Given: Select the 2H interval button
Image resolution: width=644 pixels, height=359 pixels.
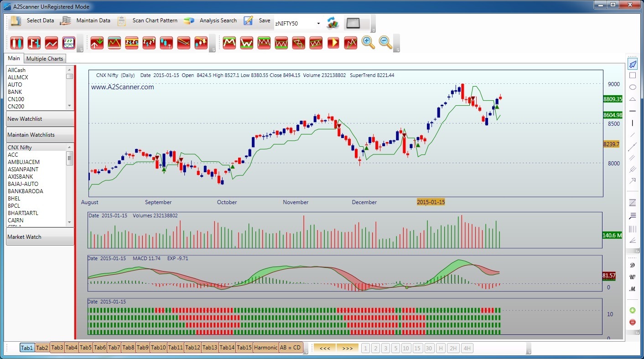Looking at the screenshot, I should 453,349.
